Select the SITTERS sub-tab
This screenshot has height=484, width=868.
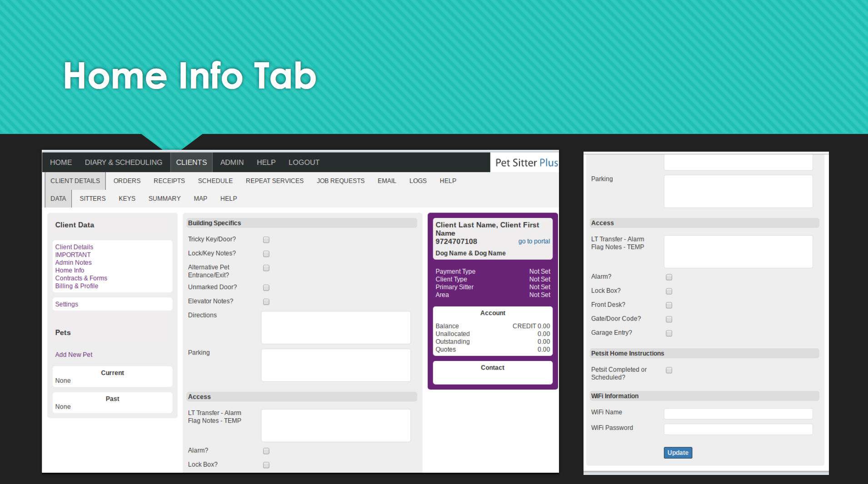pos(92,198)
